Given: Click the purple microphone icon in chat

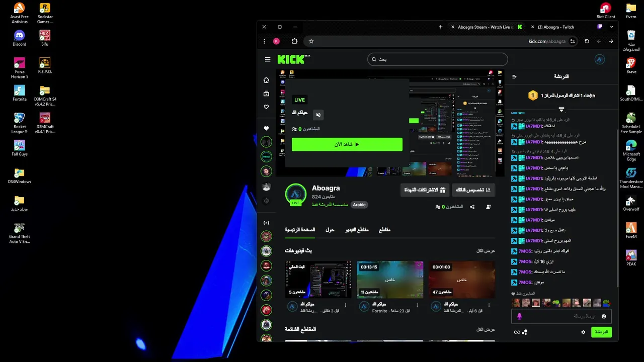Looking at the screenshot, I should pos(519,316).
